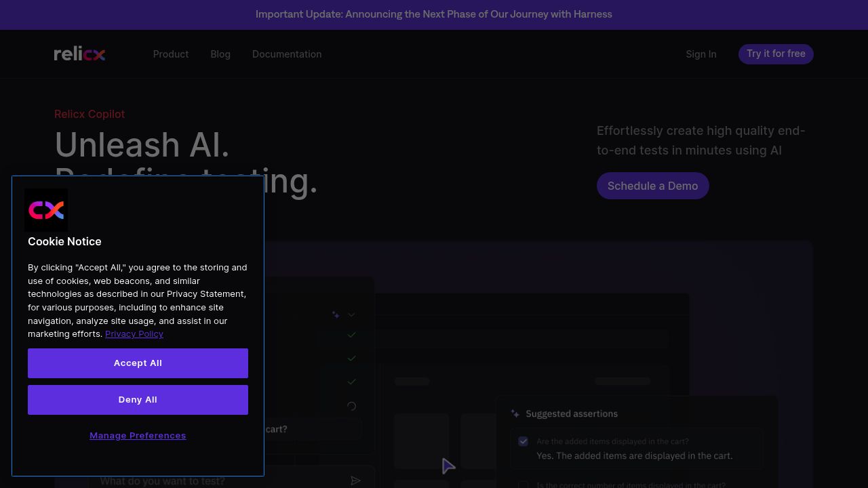Click Schedule a Demo button
This screenshot has width=868, height=488.
pos(653,186)
